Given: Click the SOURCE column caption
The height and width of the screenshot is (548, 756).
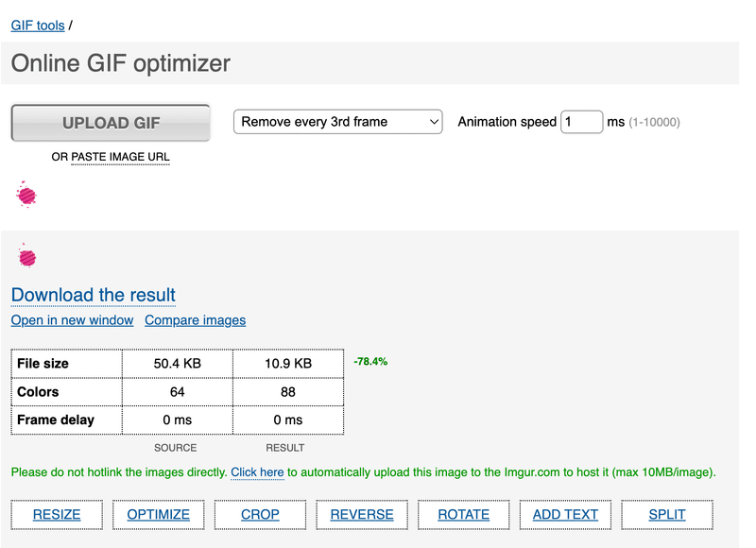Looking at the screenshot, I should pos(176,448).
